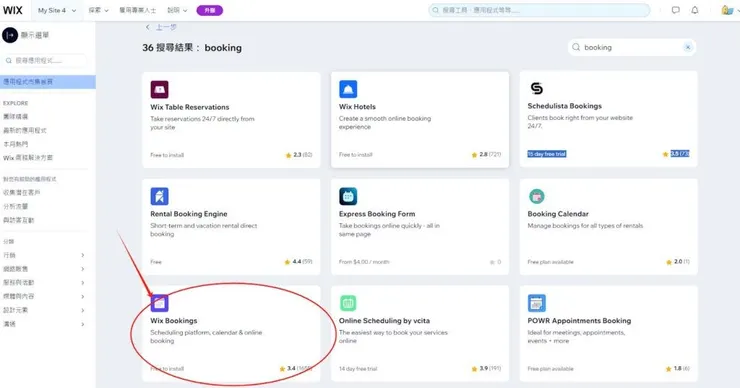Click the back chevron above search results
The height and width of the screenshot is (388, 740).
148,27
